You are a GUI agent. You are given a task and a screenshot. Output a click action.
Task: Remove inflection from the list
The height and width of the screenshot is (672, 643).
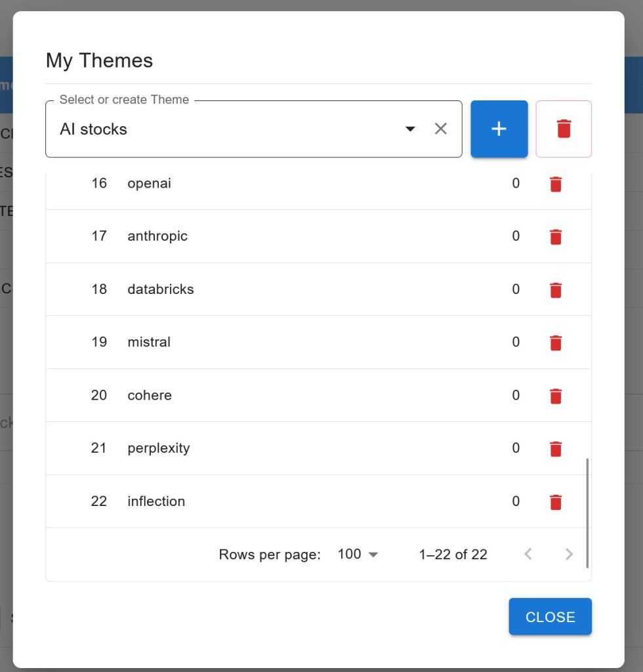point(555,502)
